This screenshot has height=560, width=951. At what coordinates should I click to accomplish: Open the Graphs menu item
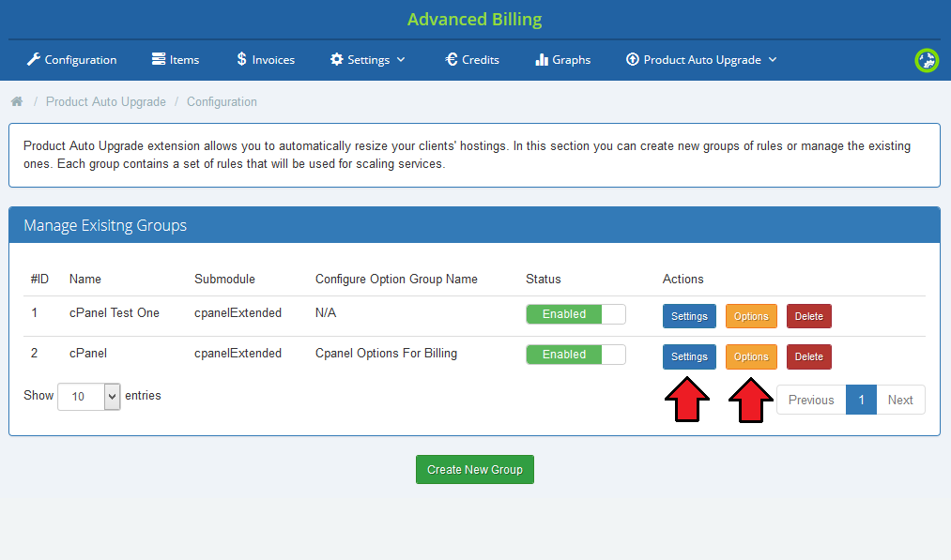(x=563, y=59)
